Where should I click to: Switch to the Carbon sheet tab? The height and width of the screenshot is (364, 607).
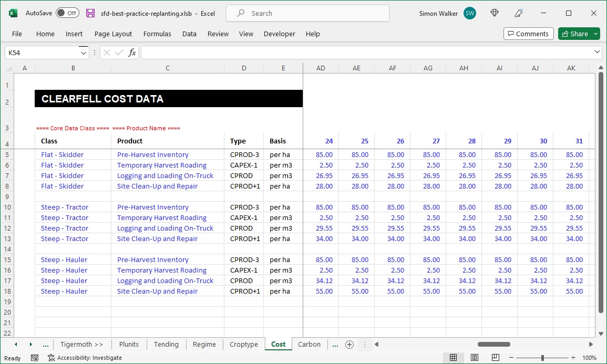coord(310,344)
